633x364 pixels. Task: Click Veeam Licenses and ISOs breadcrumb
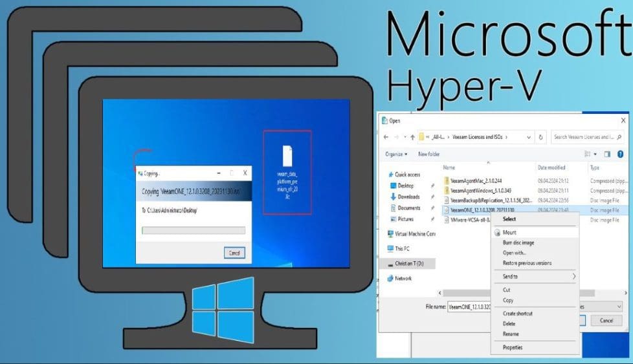pyautogui.click(x=478, y=137)
